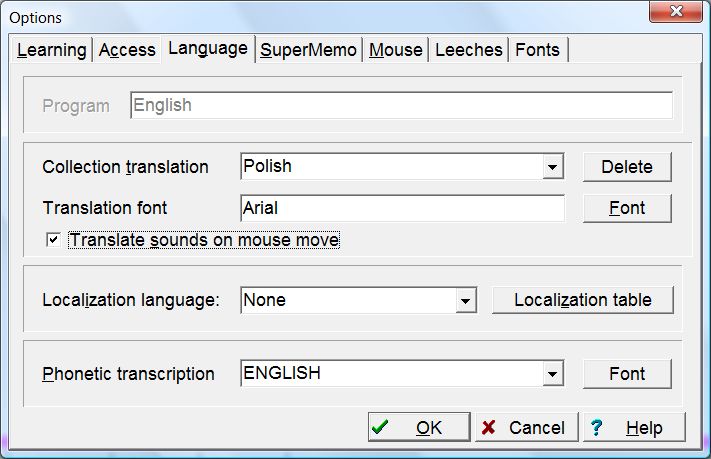Click Font button beside Translation font
711x459 pixels.
coord(627,208)
